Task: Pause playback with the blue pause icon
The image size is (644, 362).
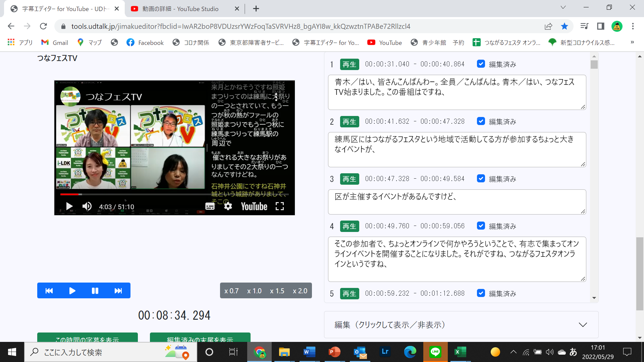Action: point(95,290)
